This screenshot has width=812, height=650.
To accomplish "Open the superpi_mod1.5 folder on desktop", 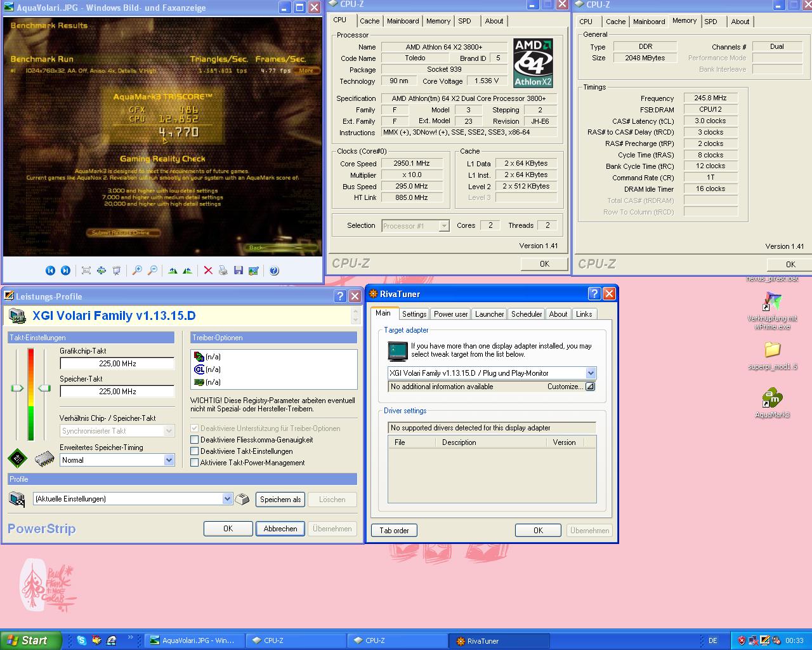I will 772,355.
